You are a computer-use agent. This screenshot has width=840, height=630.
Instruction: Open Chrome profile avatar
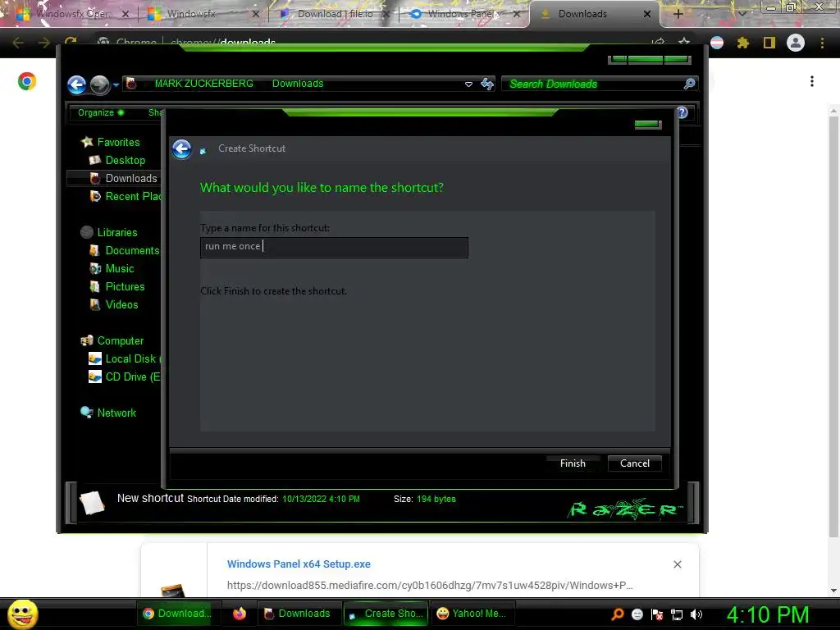(x=796, y=43)
